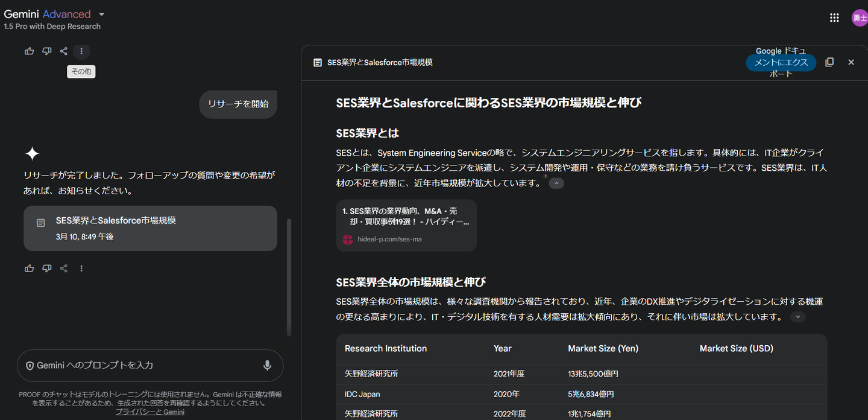Click the hideal-p site favicon
Screen dimensions: 868x420
tap(348, 239)
